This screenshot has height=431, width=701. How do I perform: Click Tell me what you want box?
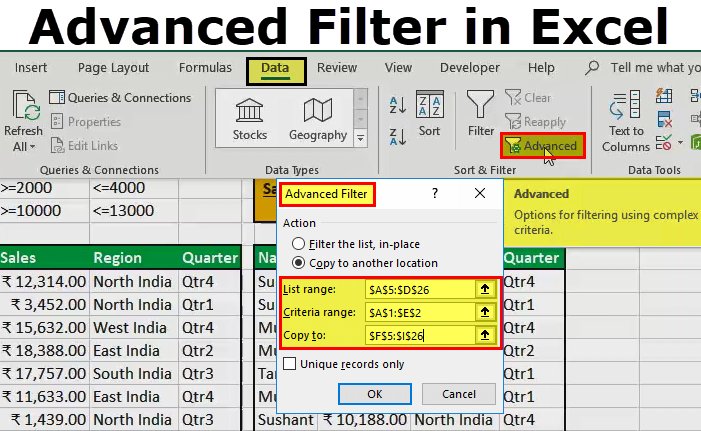(x=655, y=68)
